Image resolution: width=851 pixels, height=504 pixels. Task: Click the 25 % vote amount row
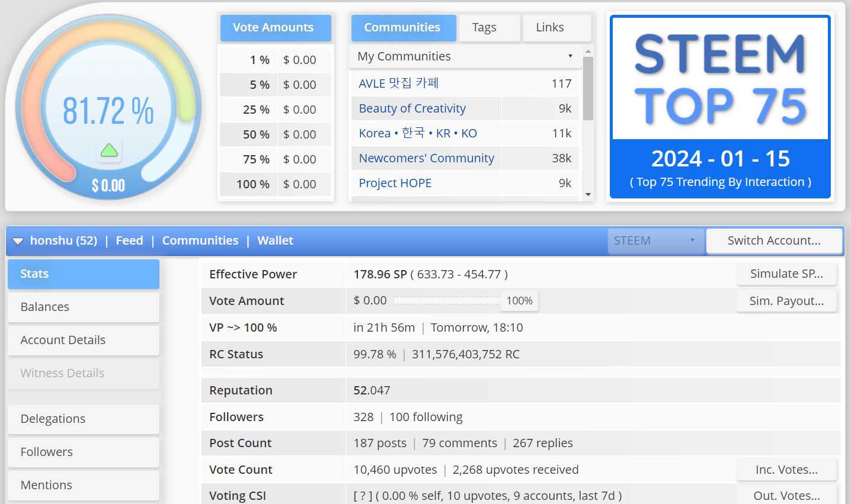click(x=276, y=110)
